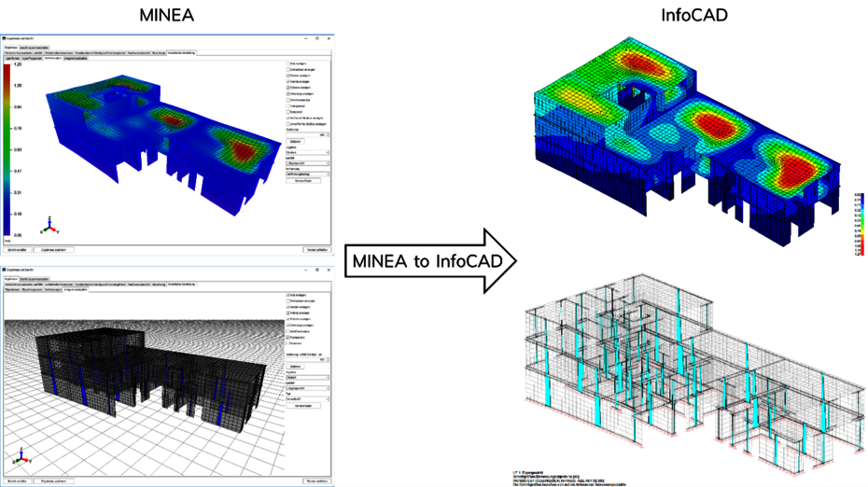Viewport: 868px width, 487px height.
Task: Open the Verformung dropdown in the color-contour window
Action: [307, 174]
